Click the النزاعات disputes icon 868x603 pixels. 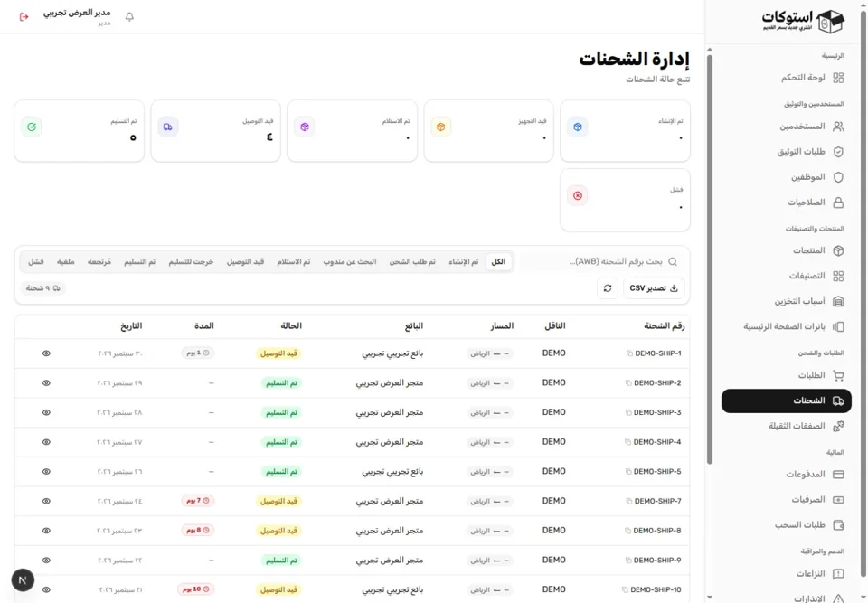pyautogui.click(x=838, y=574)
